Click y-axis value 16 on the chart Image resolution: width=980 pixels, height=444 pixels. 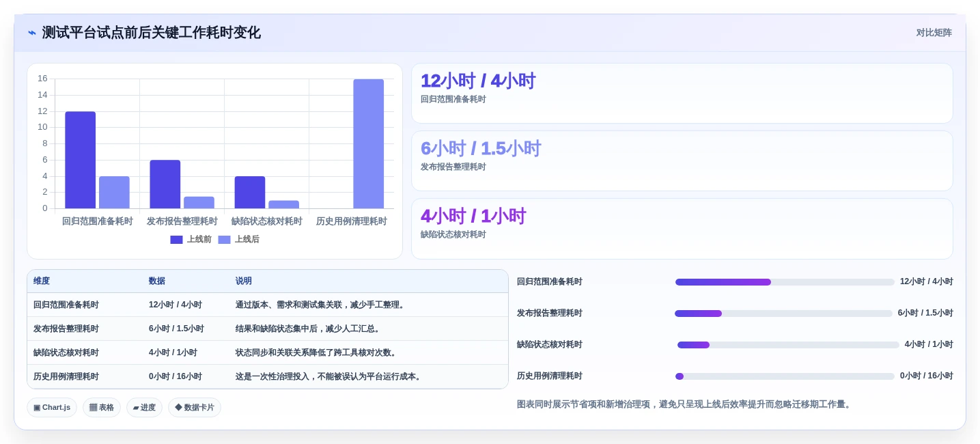point(42,79)
